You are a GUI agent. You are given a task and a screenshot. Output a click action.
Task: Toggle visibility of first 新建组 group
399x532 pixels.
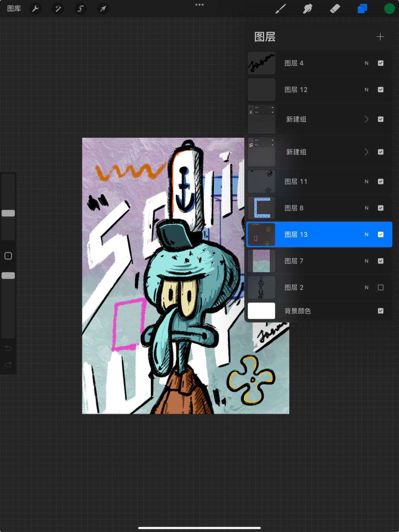point(381,119)
